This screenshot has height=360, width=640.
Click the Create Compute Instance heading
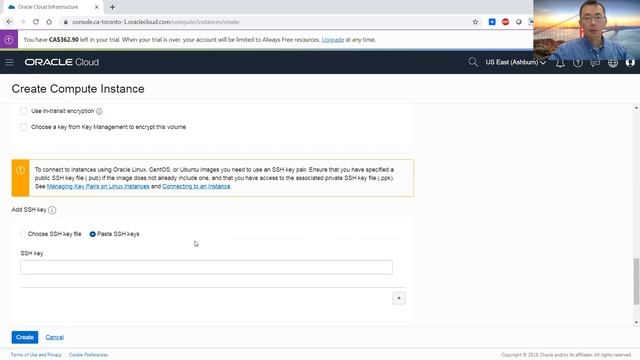point(78,89)
